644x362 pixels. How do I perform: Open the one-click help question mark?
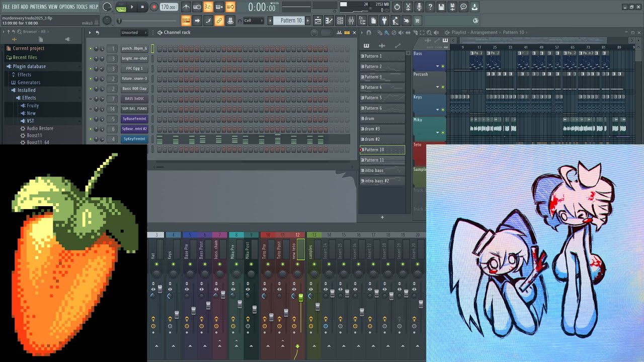point(430,7)
